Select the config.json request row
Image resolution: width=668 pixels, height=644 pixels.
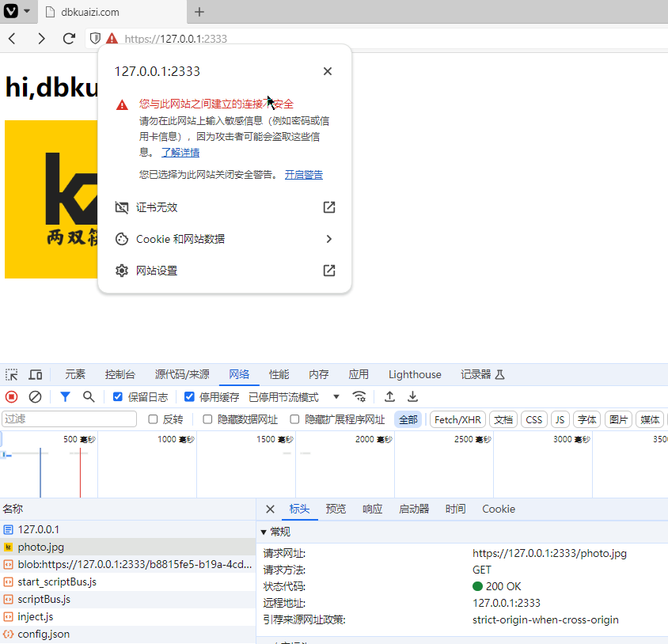(x=45, y=633)
